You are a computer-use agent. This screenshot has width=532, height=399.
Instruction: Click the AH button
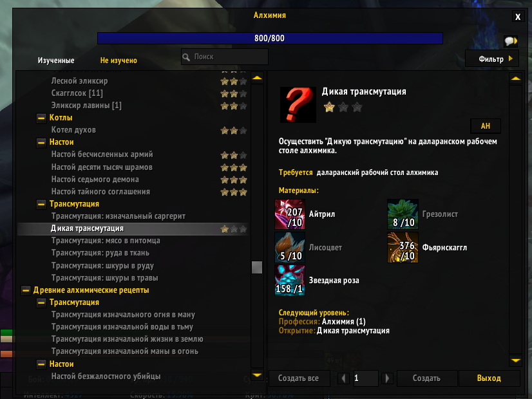[x=486, y=126]
